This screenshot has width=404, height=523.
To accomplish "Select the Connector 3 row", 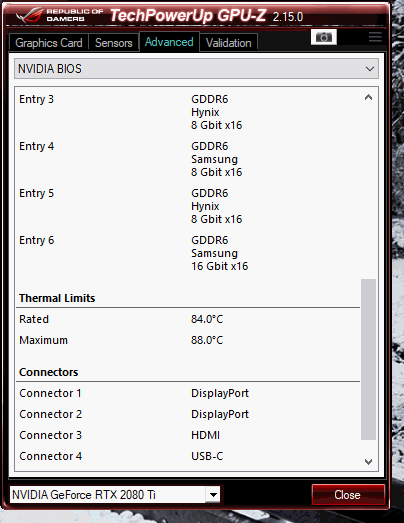I will click(188, 435).
